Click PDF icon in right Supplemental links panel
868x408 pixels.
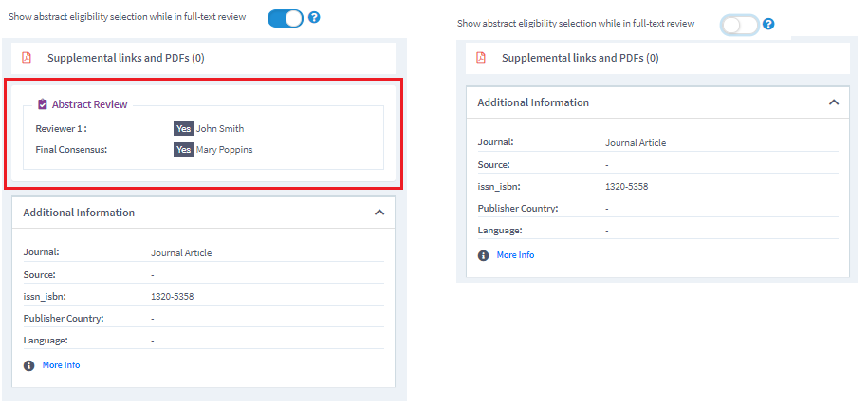pos(481,58)
